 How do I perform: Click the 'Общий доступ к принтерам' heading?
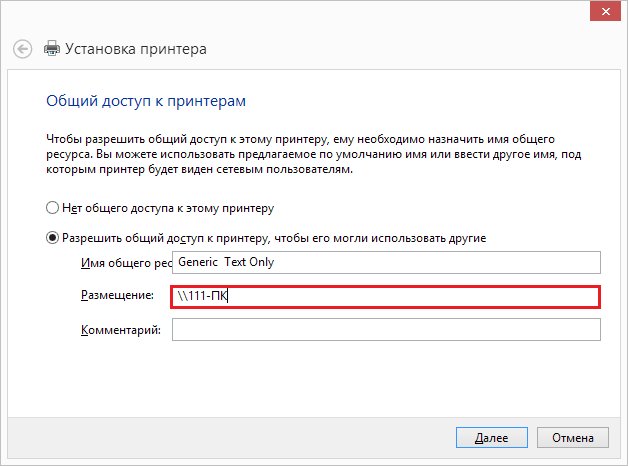click(x=146, y=101)
